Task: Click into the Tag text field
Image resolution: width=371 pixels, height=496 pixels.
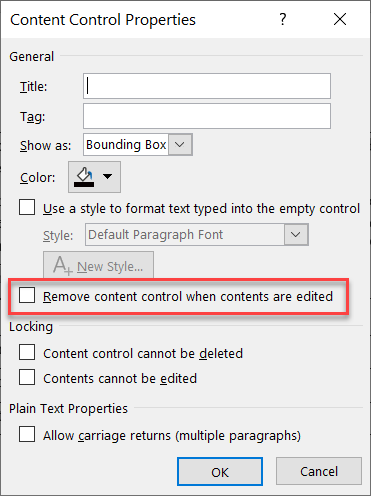Action: (207, 116)
